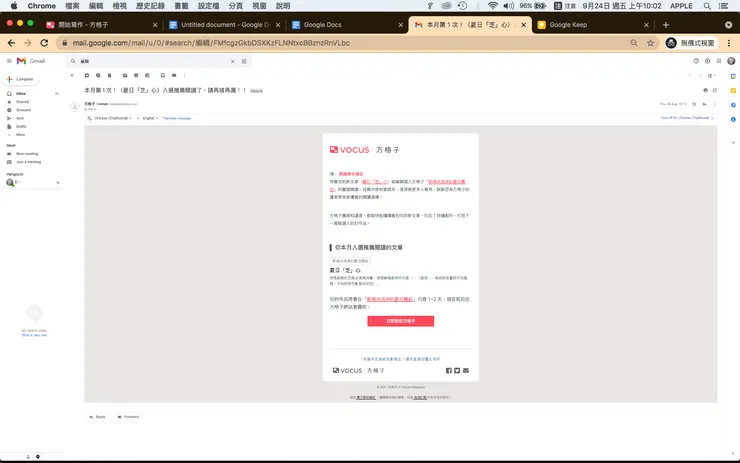Open the Chrome three-dot menu
The height and width of the screenshot is (463, 740).
729,43
